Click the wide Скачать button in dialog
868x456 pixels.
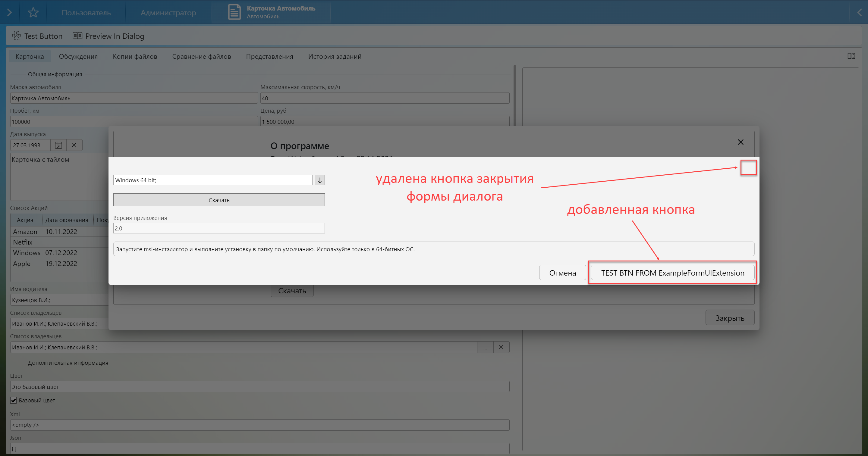[x=219, y=200]
